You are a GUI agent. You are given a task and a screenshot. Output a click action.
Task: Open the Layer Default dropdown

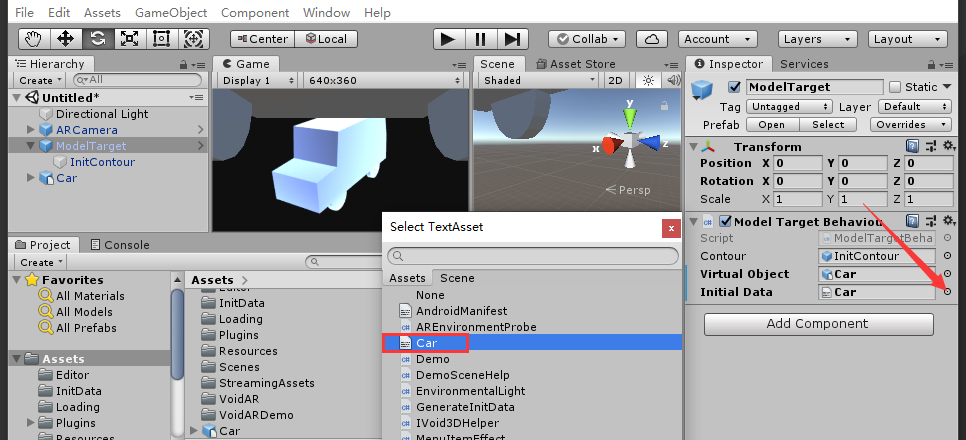click(x=915, y=107)
